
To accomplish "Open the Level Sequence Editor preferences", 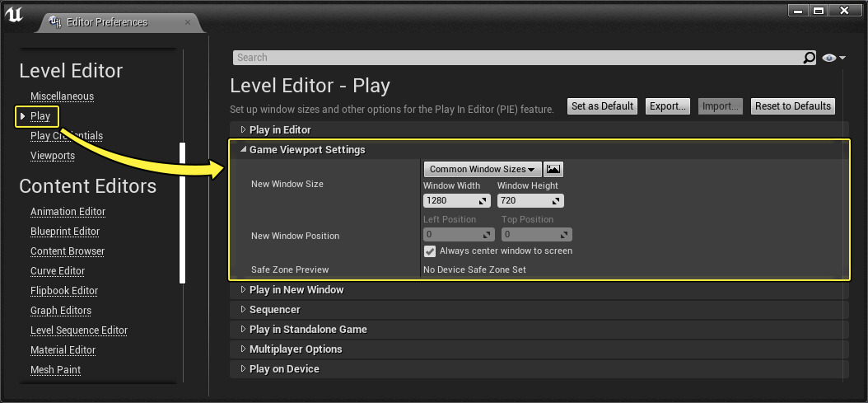I will 78,330.
